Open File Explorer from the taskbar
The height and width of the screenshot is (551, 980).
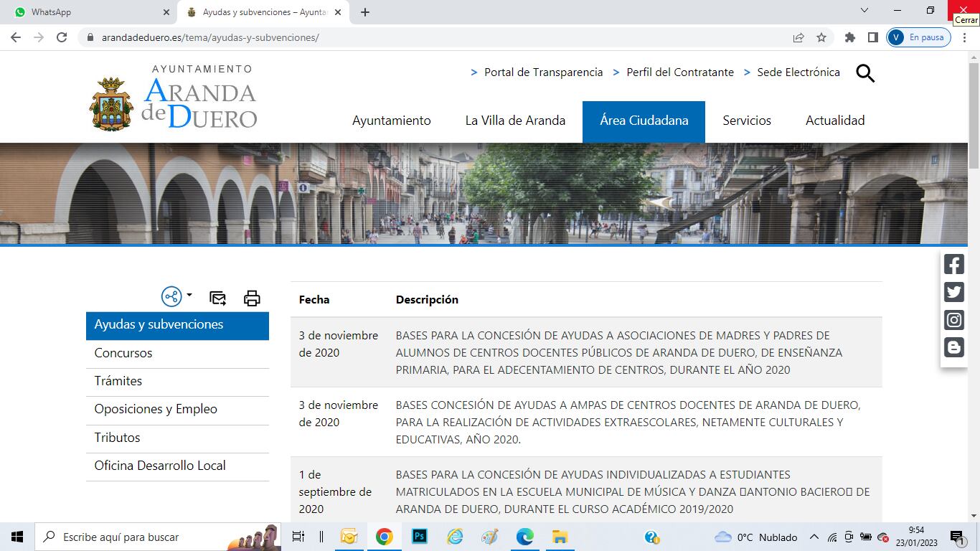[560, 537]
